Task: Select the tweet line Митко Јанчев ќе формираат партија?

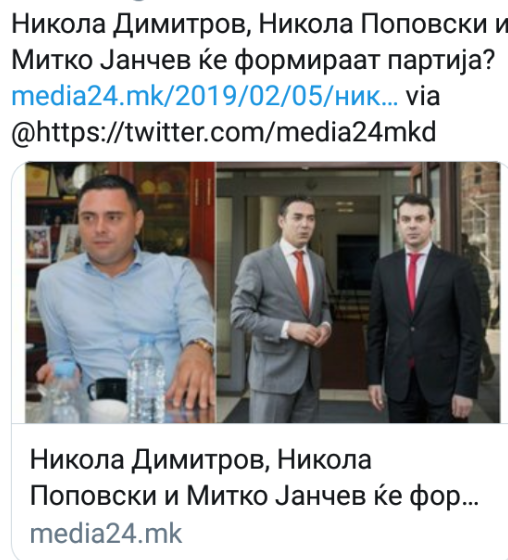Action: [253, 61]
